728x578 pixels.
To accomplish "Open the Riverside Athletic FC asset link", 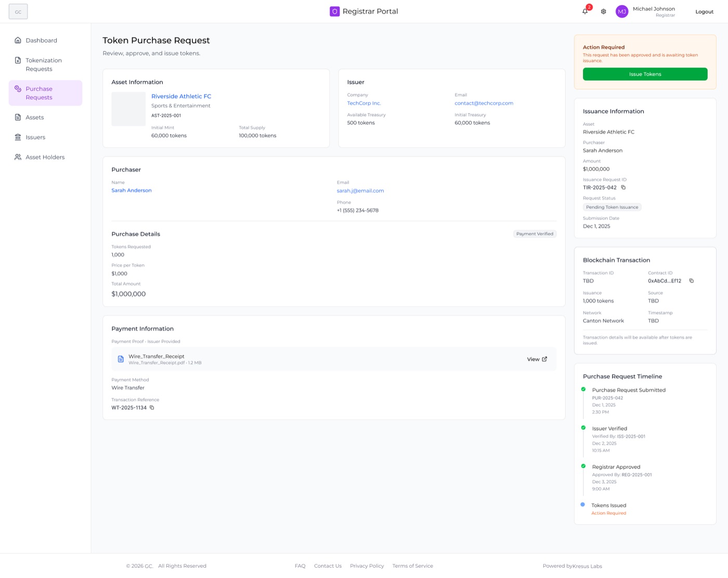I will tap(181, 96).
